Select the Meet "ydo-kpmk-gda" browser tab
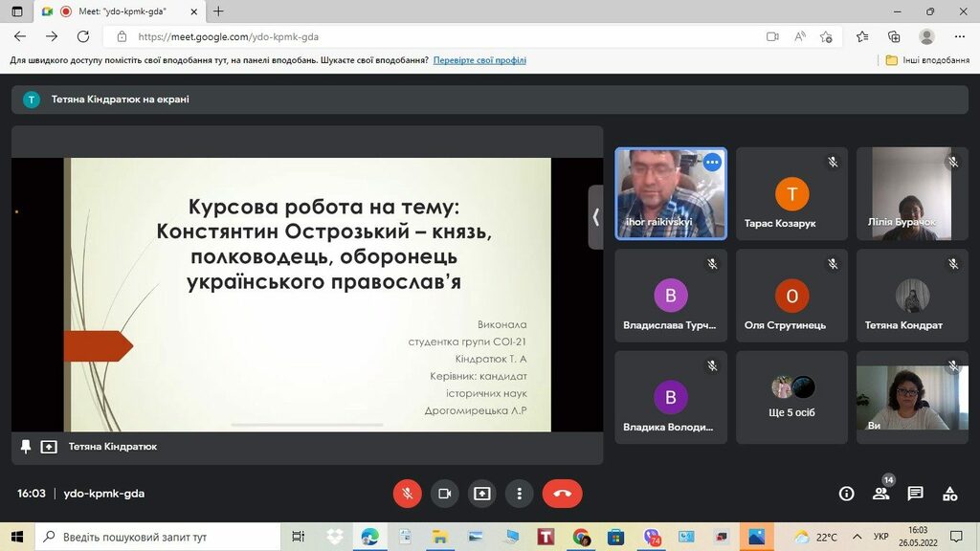980x551 pixels. 120,11
